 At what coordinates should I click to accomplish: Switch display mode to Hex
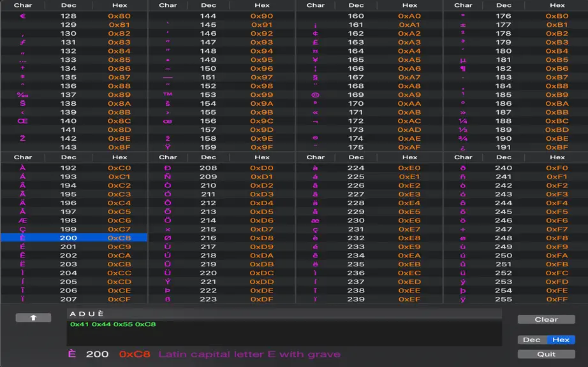coord(561,340)
